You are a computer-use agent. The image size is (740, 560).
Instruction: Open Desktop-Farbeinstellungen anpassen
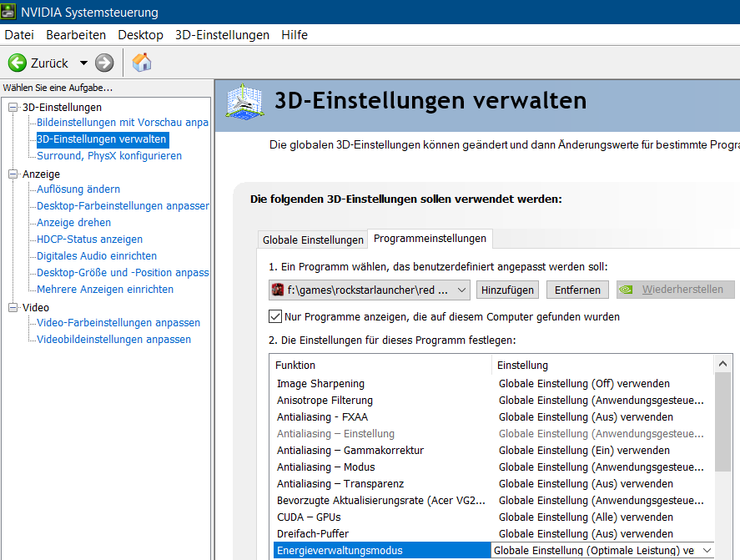(123, 206)
